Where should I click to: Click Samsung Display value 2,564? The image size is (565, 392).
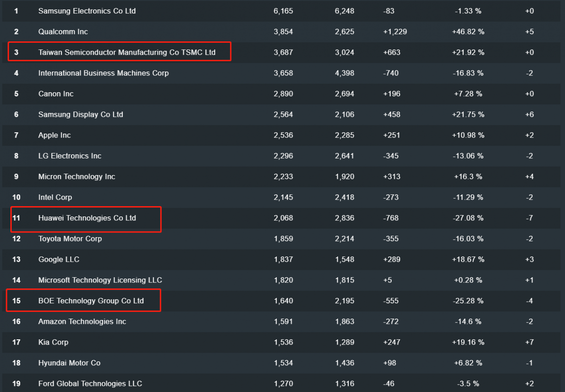(283, 114)
